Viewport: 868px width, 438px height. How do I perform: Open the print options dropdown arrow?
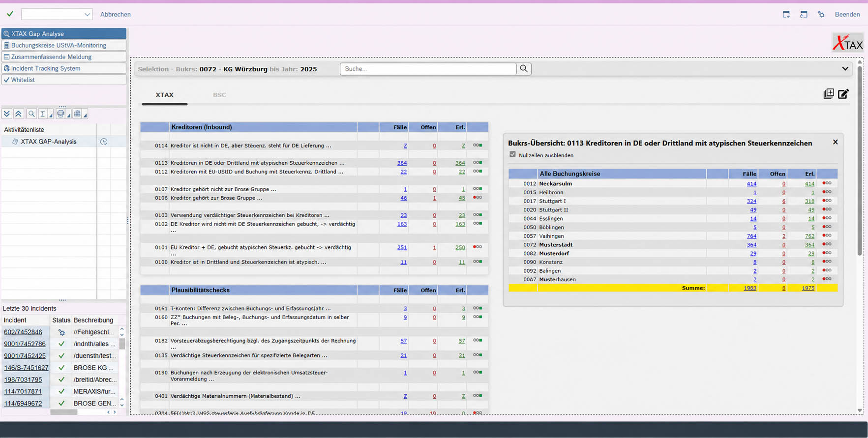point(69,115)
